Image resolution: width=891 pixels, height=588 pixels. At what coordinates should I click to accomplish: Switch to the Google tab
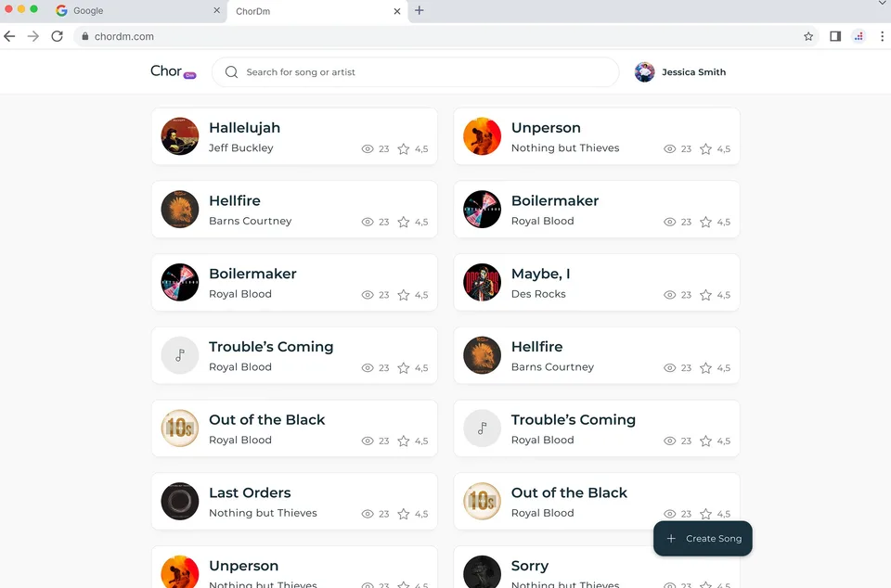pos(136,11)
